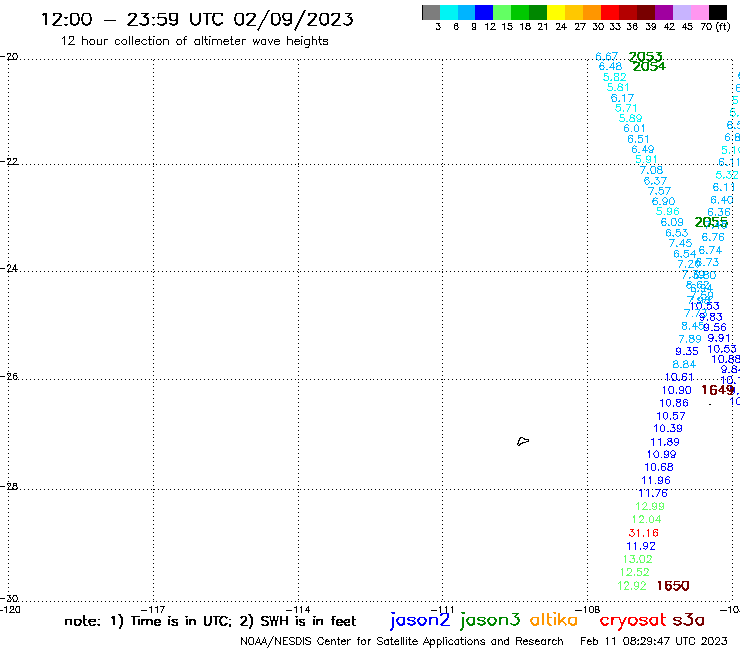Image resolution: width=740 pixels, height=650 pixels.
Task: Click the blue 'jason2' satellite label
Action: [x=420, y=620]
